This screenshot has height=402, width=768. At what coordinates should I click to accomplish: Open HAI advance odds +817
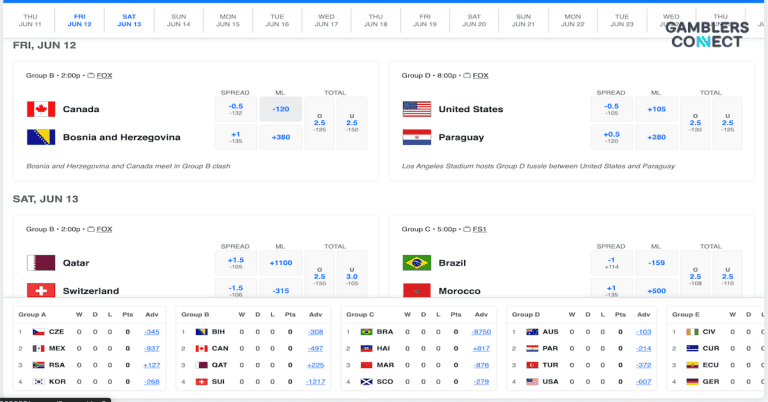(x=481, y=348)
